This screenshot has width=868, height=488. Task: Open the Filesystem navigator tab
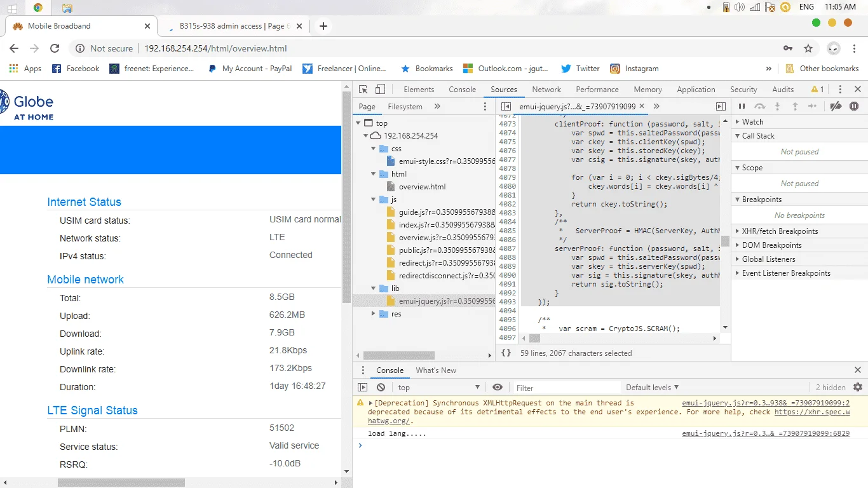pyautogui.click(x=405, y=107)
